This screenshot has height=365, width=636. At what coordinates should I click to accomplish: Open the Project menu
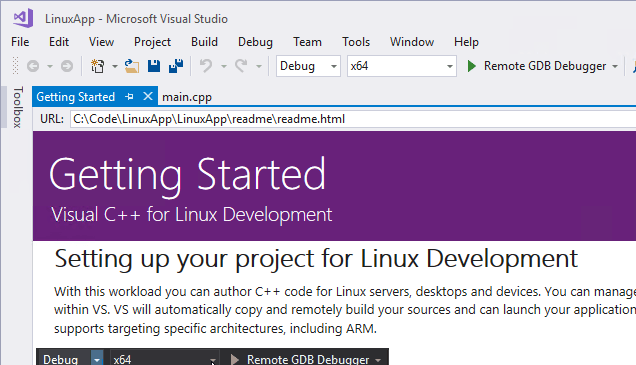click(x=153, y=42)
